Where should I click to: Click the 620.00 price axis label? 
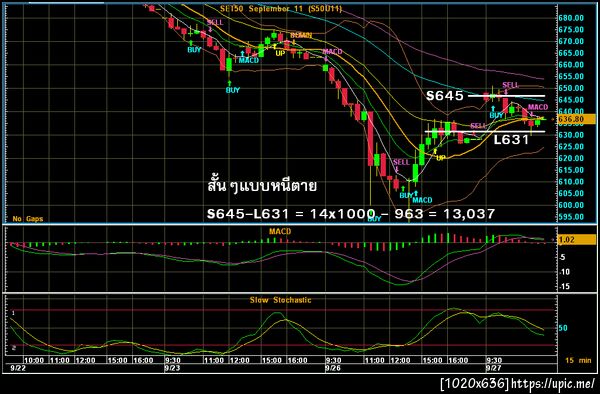point(571,158)
